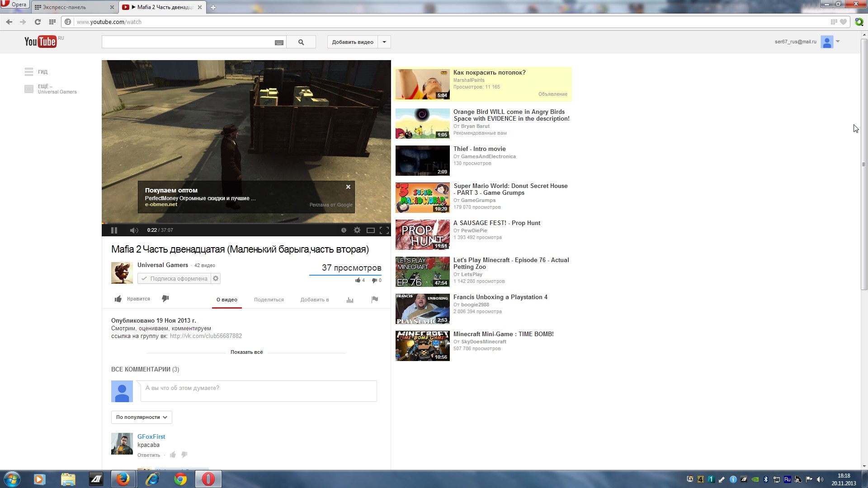Open player settings gear

357,230
